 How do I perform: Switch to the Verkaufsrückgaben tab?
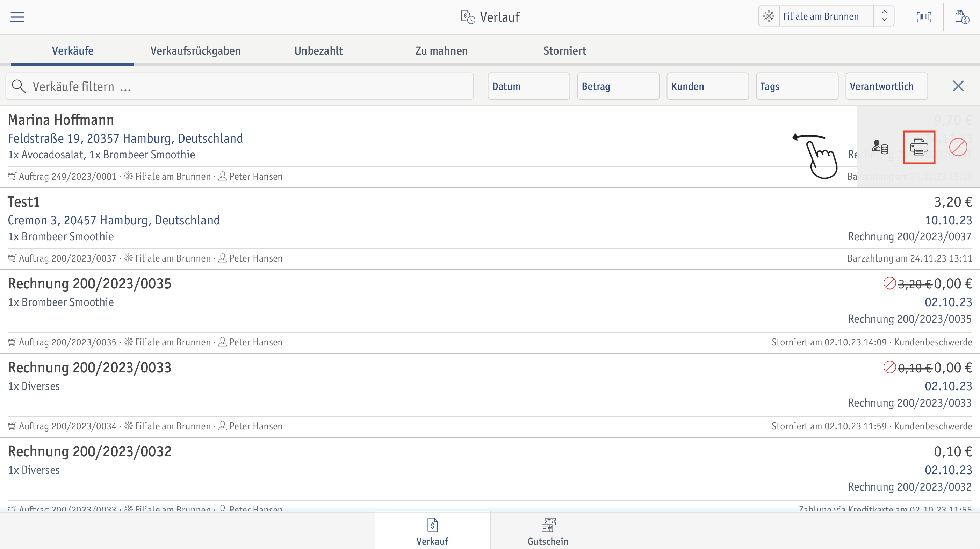click(x=195, y=51)
